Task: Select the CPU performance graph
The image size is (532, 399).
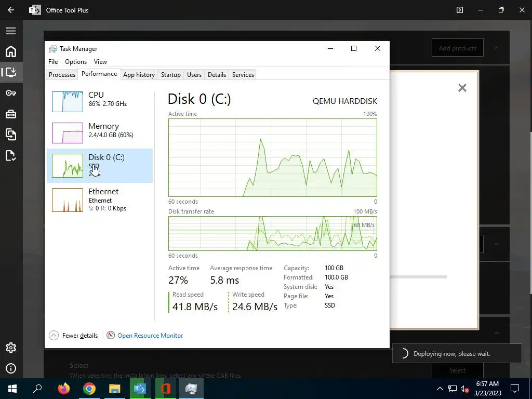Action: coord(68,101)
